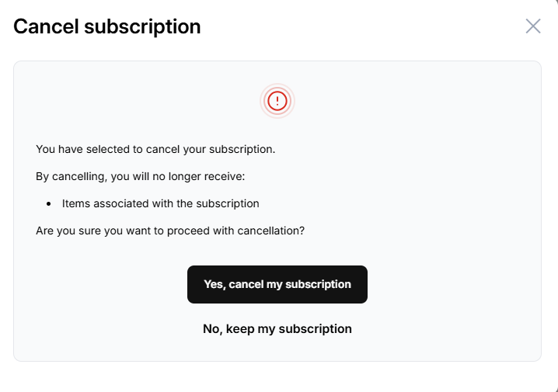Click the red warning exclamation icon
This screenshot has width=558, height=392.
pyautogui.click(x=277, y=100)
